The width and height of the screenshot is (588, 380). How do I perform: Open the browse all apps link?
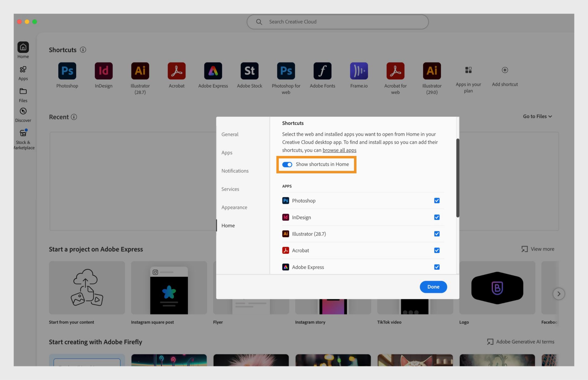coord(339,150)
